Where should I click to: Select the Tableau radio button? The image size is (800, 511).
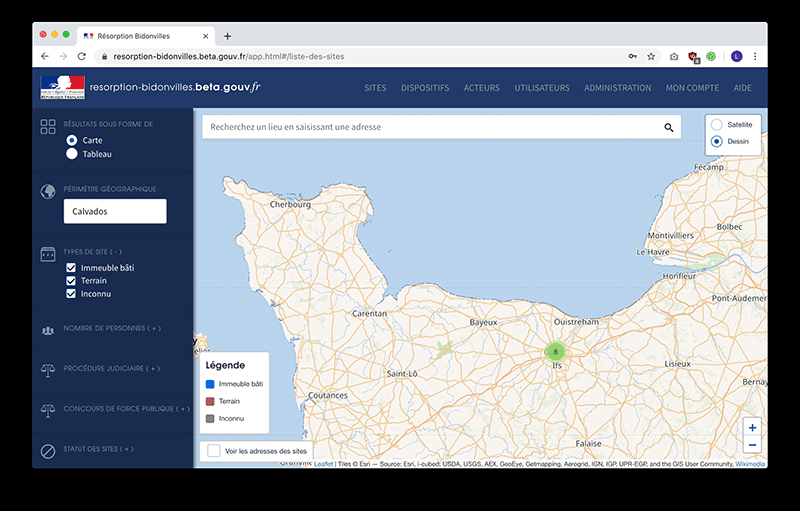(x=72, y=154)
